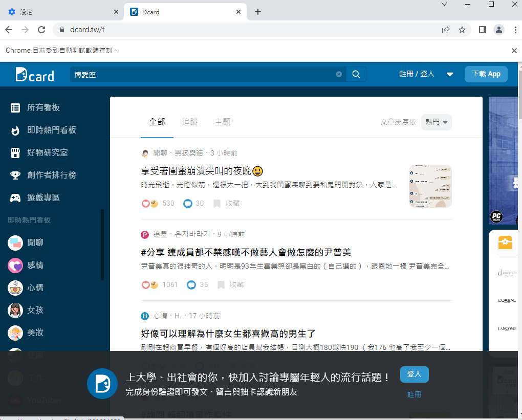522x420 pixels.
Task: Go back to previous page
Action: tap(9, 30)
